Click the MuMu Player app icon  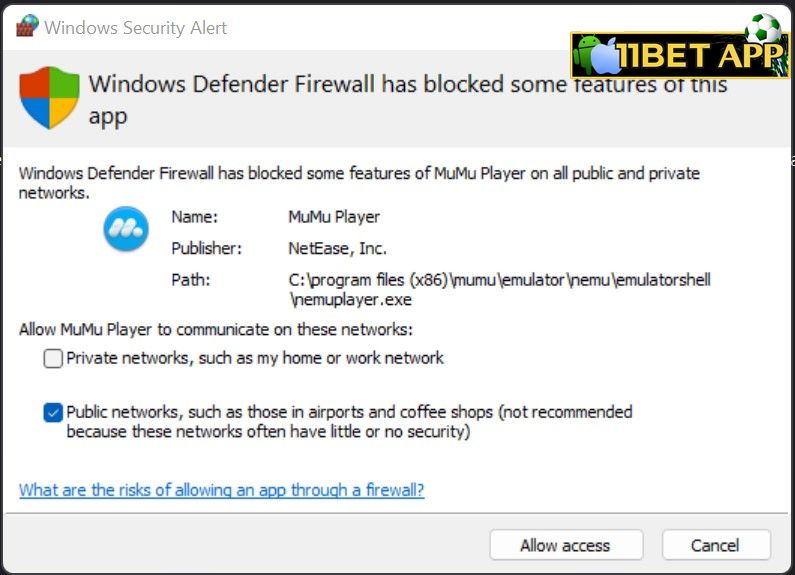tap(126, 229)
